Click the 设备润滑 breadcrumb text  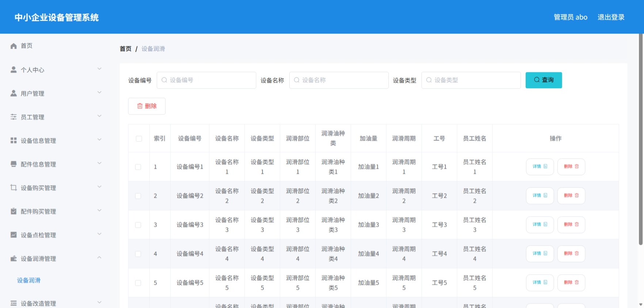coord(153,49)
